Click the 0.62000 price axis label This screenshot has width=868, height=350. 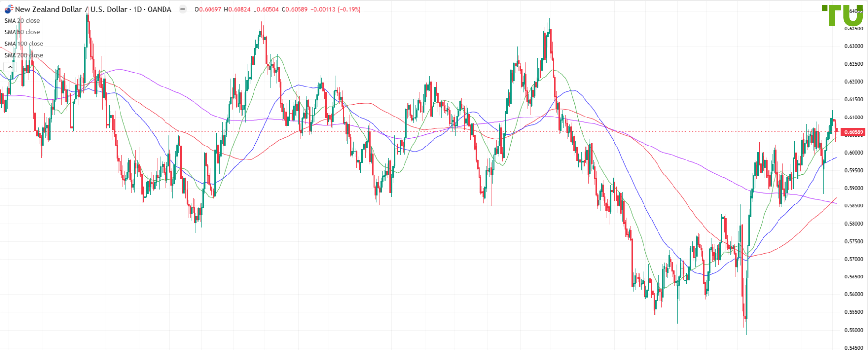853,82
